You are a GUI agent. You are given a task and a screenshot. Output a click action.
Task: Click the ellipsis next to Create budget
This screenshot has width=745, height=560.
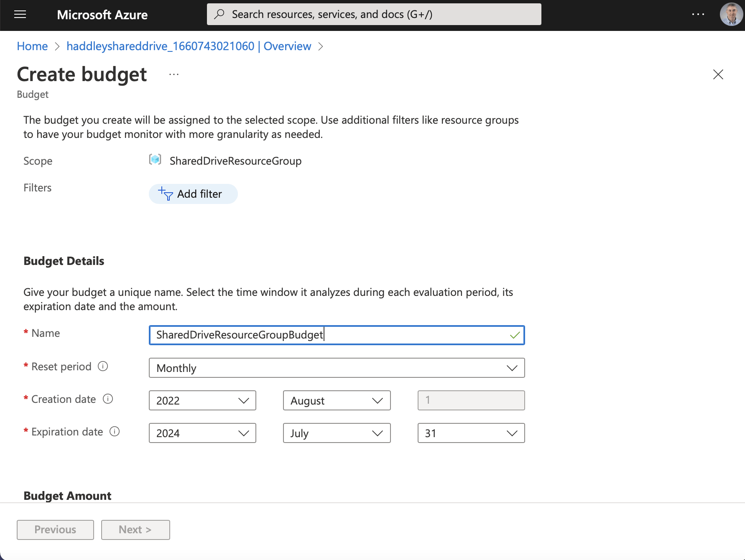tap(174, 74)
